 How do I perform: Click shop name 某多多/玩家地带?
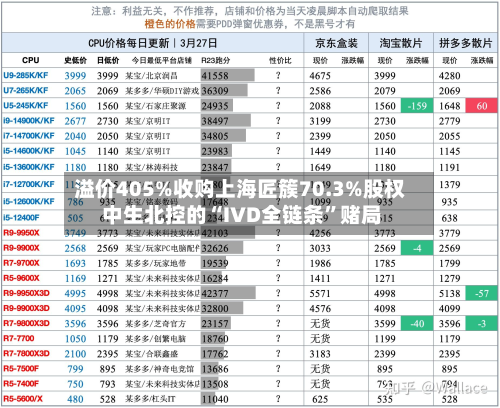coord(155,263)
